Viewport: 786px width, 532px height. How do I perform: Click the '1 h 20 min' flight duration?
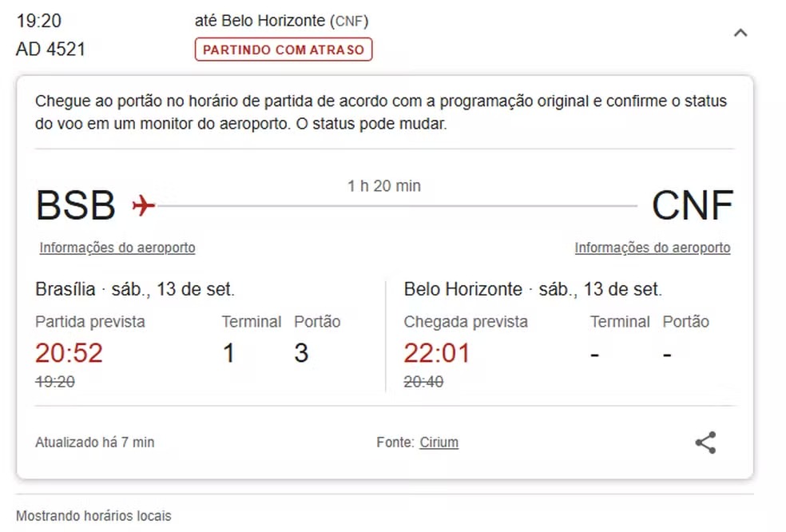(383, 186)
